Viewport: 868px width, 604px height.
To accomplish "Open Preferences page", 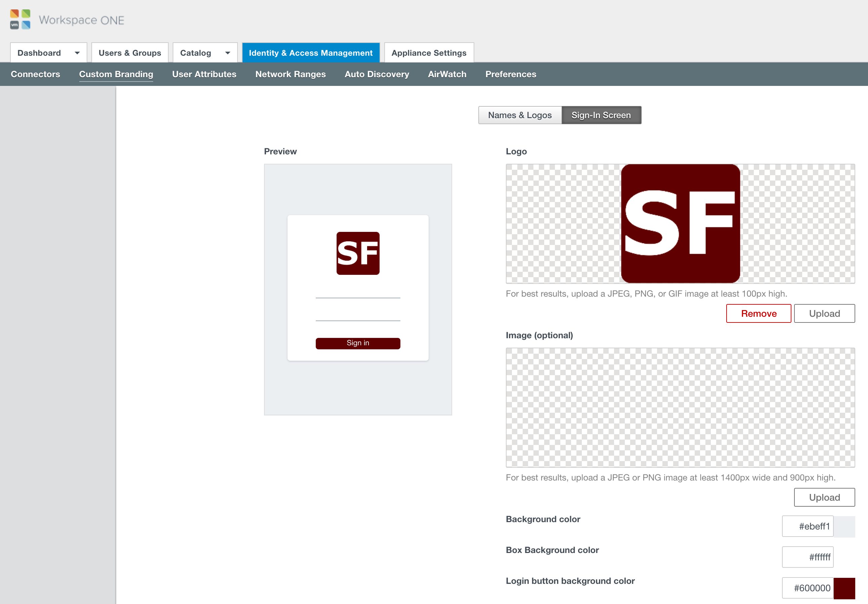I will (x=510, y=74).
